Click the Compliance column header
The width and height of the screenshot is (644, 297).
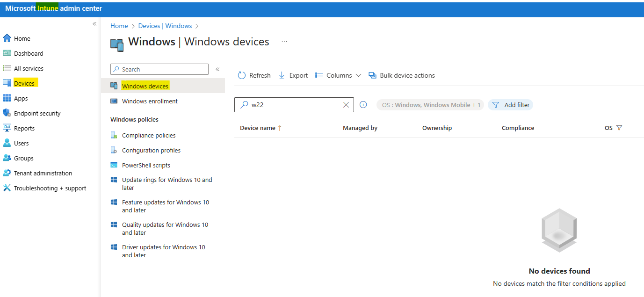click(518, 128)
